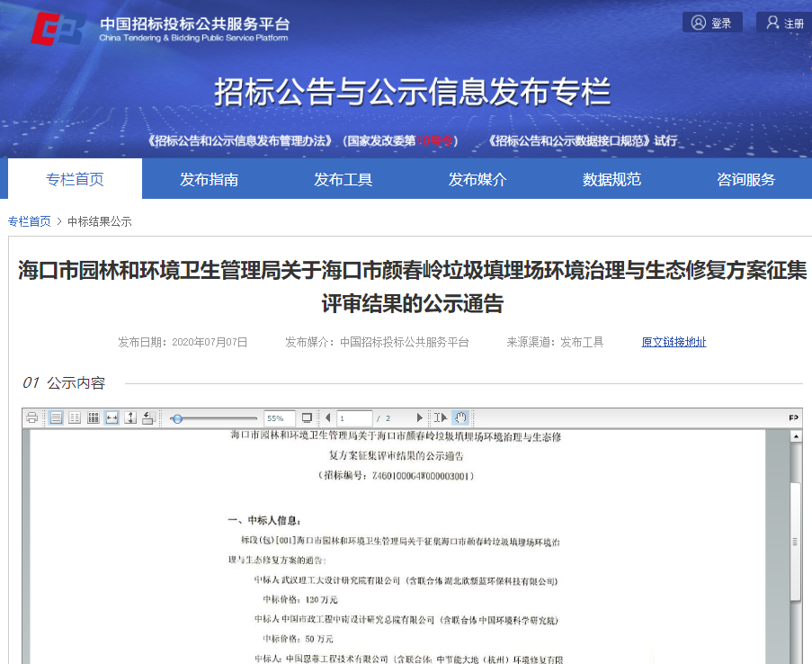Viewport: 812px width, 664px height.
Task: Toggle fit-to-height in PDF viewer
Action: coord(130,417)
